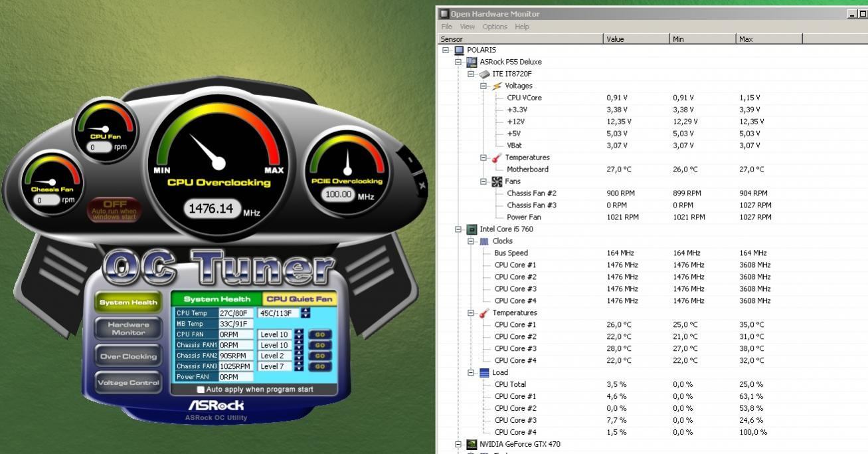The image size is (868, 454).
Task: Click the Open Hardware Monitor title bar icon
Action: point(444,14)
